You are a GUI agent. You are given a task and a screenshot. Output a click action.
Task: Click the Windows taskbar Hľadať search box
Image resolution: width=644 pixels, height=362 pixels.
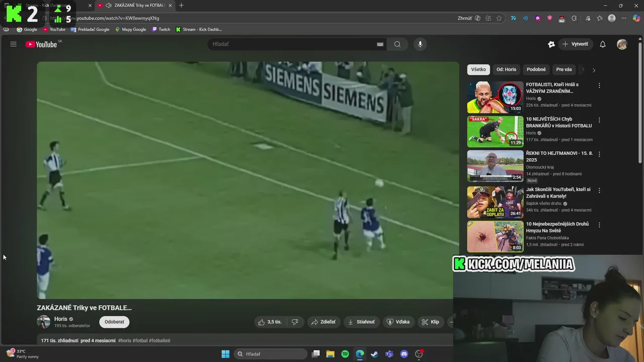click(271, 354)
